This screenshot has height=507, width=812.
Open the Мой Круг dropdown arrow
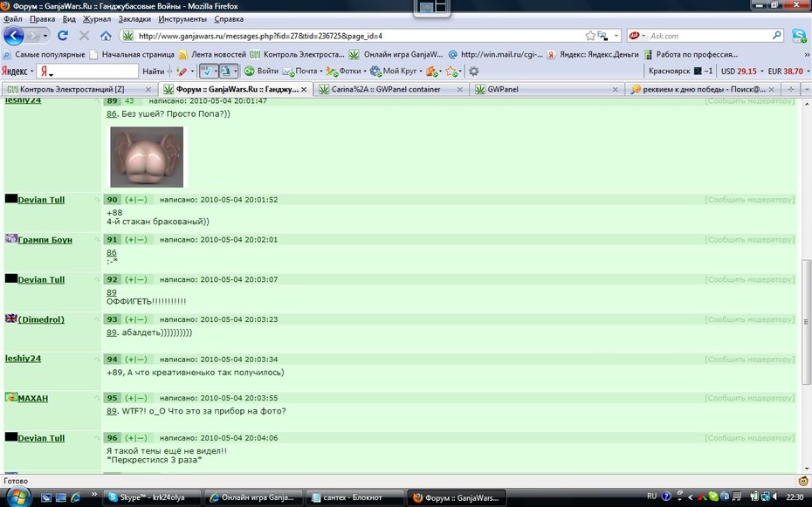pos(421,71)
